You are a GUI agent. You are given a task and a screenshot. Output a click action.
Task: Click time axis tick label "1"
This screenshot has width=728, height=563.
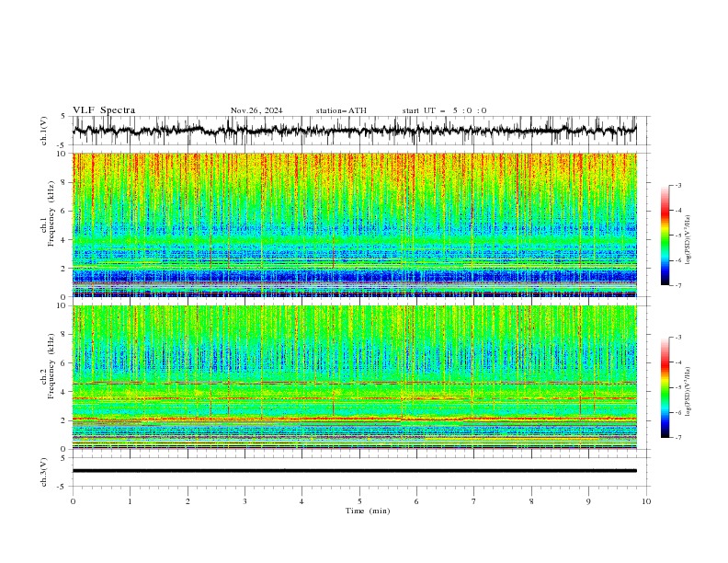[130, 501]
